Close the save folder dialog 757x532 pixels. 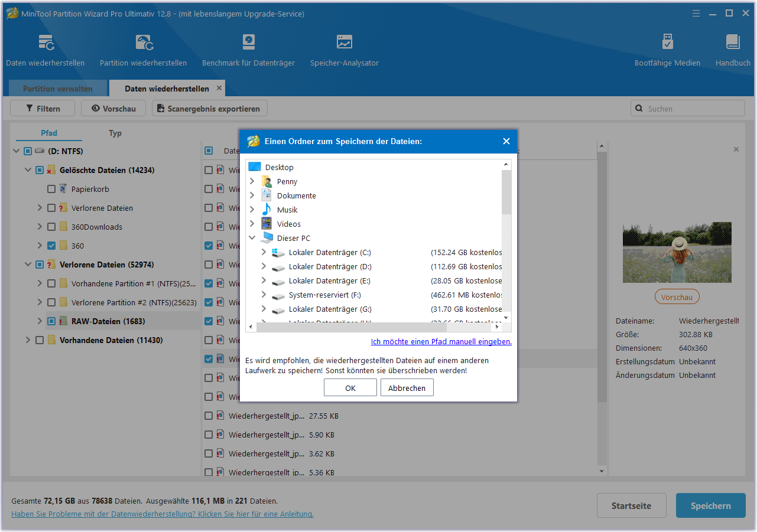click(x=506, y=141)
